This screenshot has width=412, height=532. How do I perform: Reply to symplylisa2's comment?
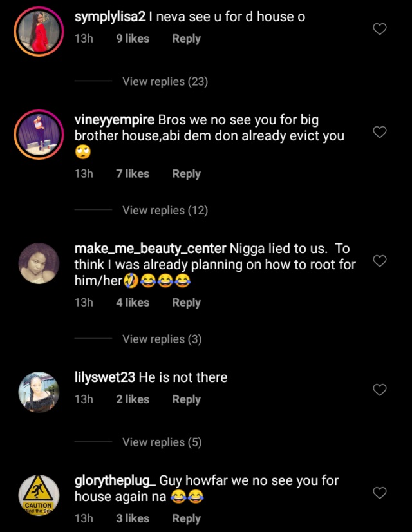tap(186, 39)
